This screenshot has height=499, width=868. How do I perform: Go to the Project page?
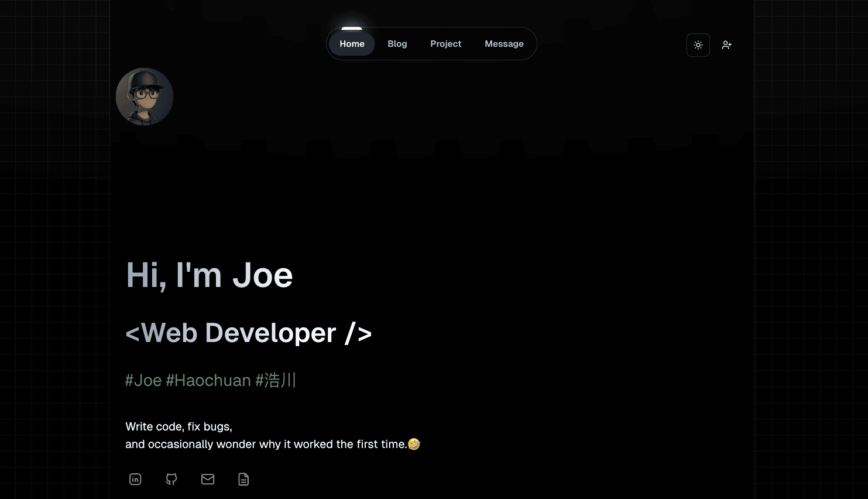pyautogui.click(x=445, y=44)
